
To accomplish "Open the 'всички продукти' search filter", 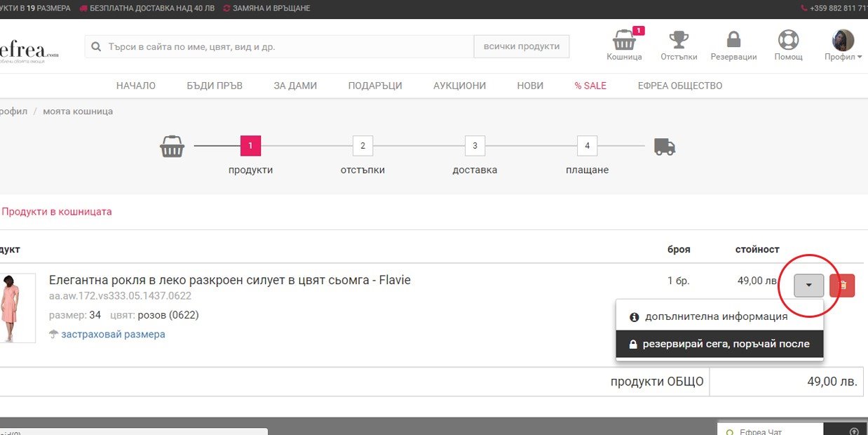I will pyautogui.click(x=522, y=47).
